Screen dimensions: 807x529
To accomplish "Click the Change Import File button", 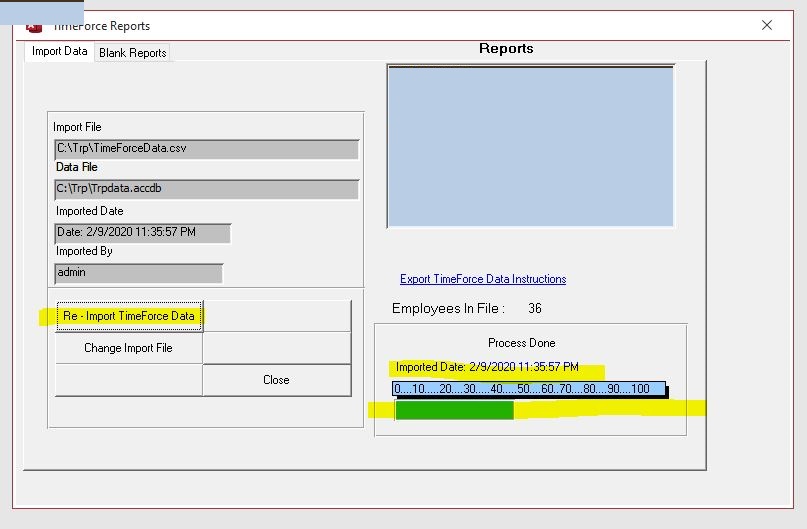I will (129, 348).
